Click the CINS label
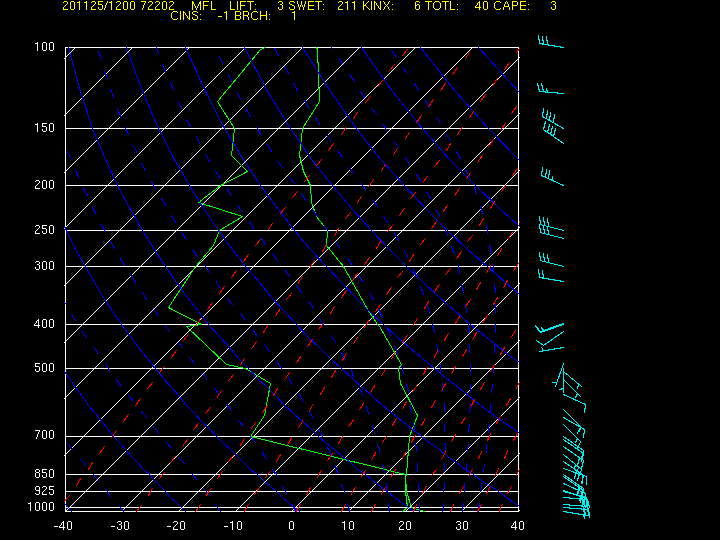 click(x=186, y=16)
